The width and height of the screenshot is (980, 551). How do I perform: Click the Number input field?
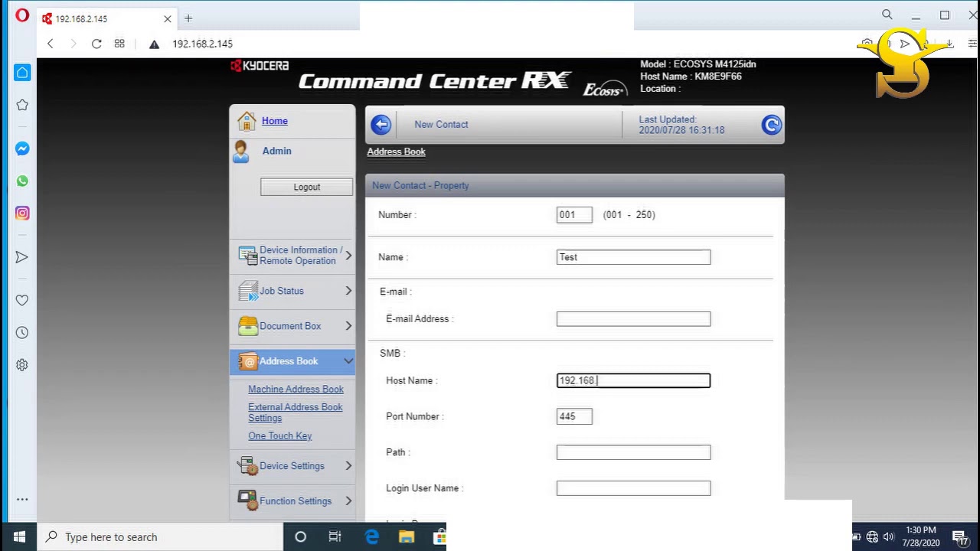574,215
